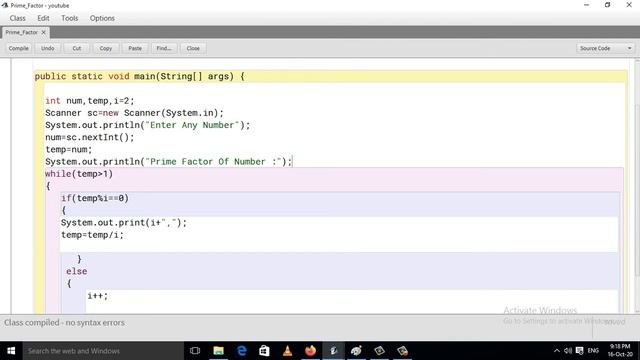The width and height of the screenshot is (640, 360).
Task: Click the volume icon in system tray
Action: 568,351
